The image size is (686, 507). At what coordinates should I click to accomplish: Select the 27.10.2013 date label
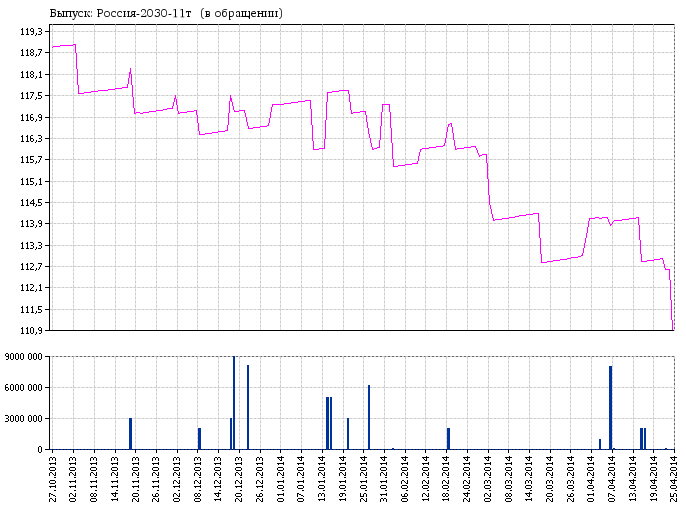(x=52, y=477)
